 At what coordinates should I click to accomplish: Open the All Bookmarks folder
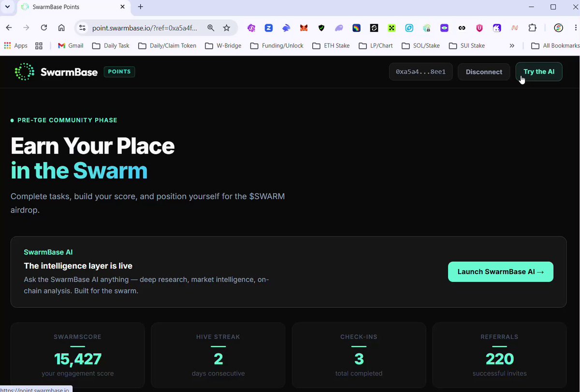coord(555,45)
